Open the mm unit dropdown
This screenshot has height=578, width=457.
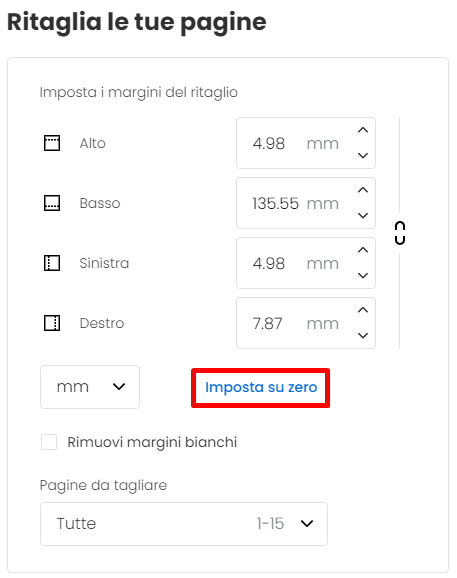pyautogui.click(x=90, y=387)
